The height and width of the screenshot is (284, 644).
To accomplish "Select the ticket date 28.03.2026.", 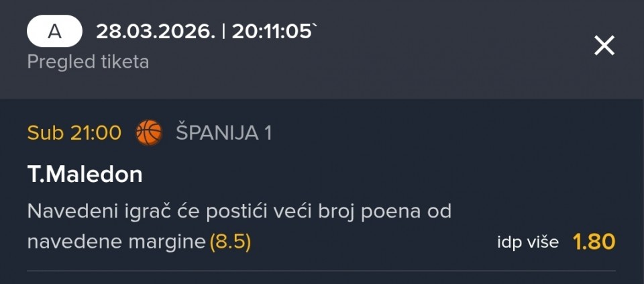I will [156, 32].
